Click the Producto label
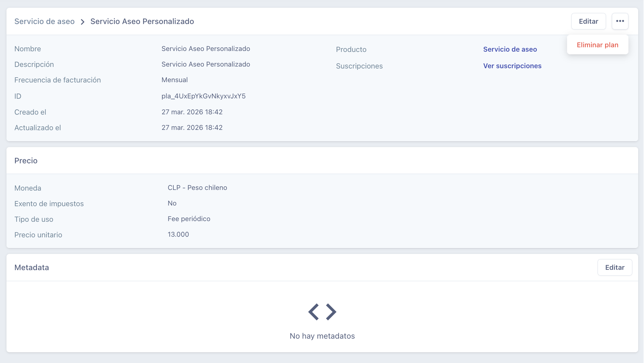 pyautogui.click(x=351, y=50)
